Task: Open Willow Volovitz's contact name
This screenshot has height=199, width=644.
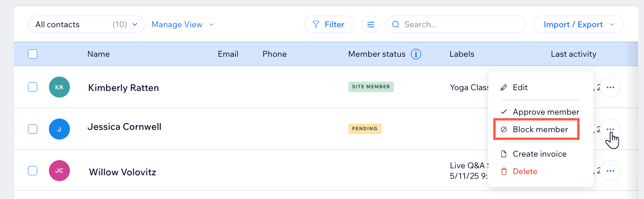Action: (x=123, y=172)
